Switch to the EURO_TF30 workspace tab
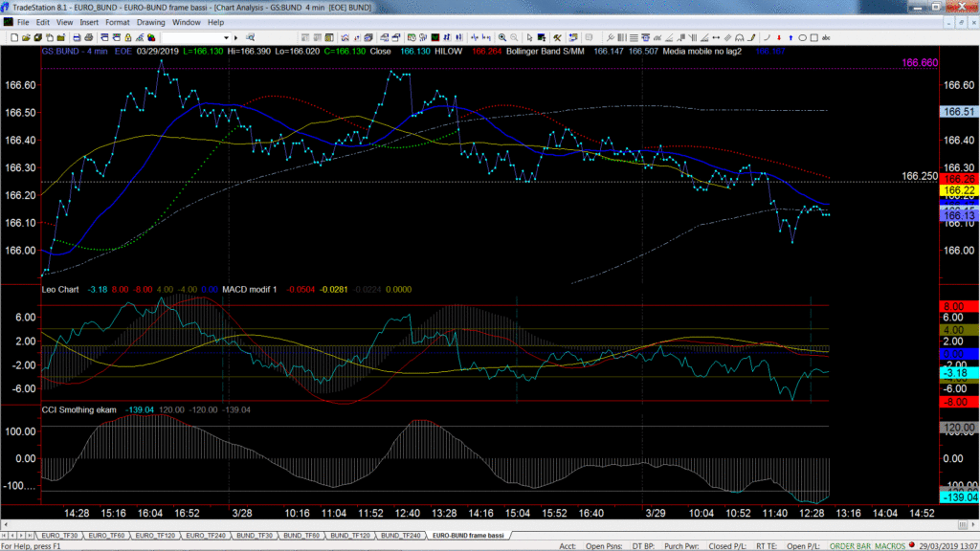 coord(59,536)
